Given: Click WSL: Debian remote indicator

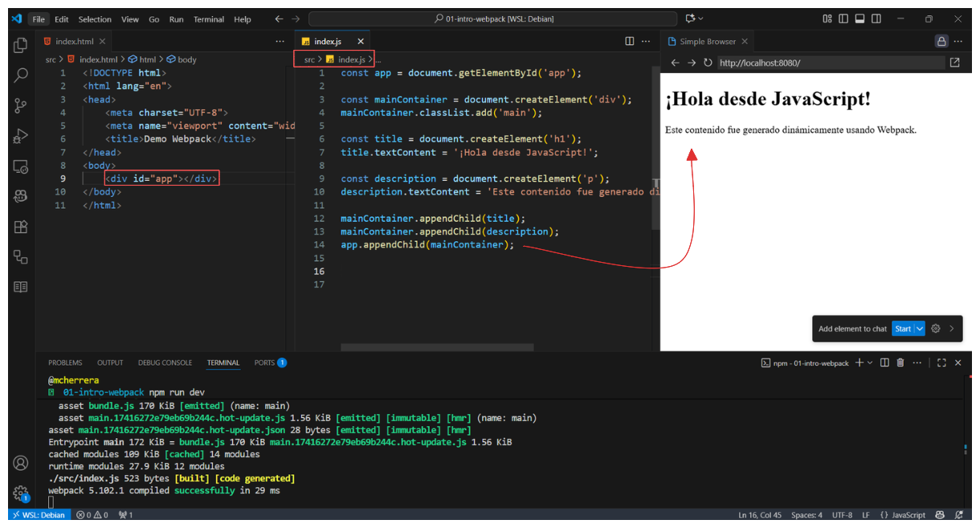Looking at the screenshot, I should click(x=39, y=514).
